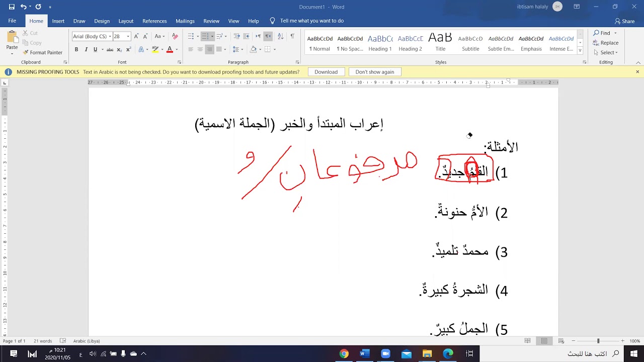Center the paragraph text

pos(200,49)
